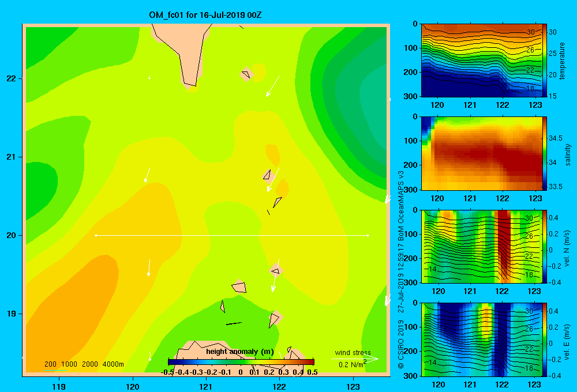Viewport: 577px width, 392px height.
Task: Click the 18 contour label in temperature plot
Action: [x=530, y=89]
